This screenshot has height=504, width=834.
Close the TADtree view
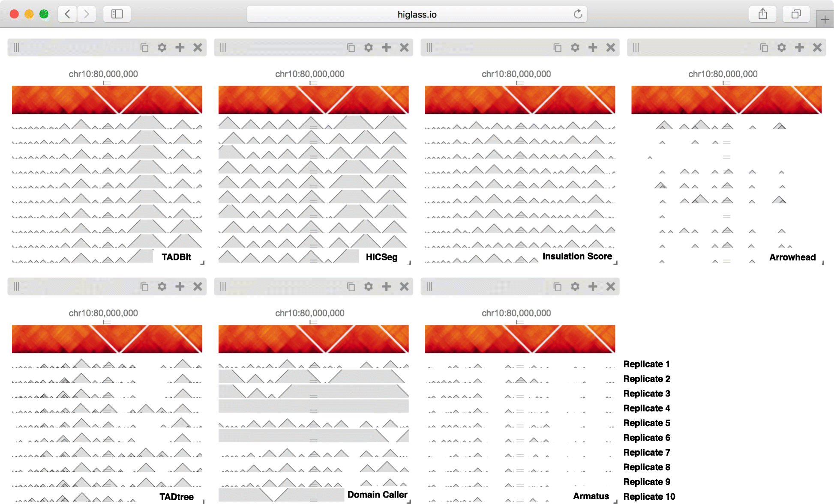198,286
